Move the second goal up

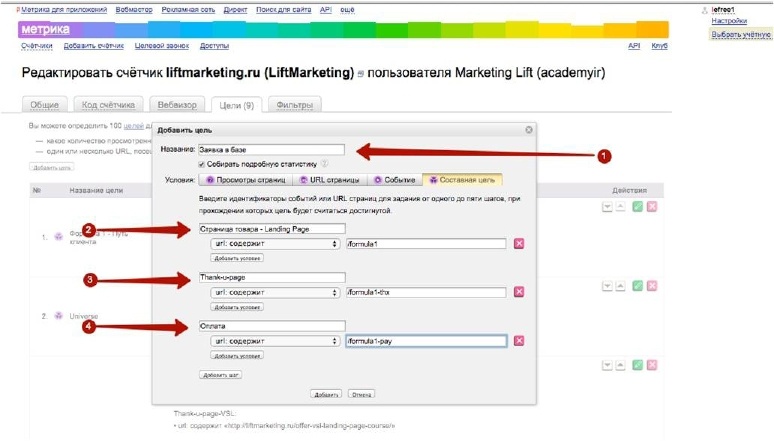[x=620, y=286]
